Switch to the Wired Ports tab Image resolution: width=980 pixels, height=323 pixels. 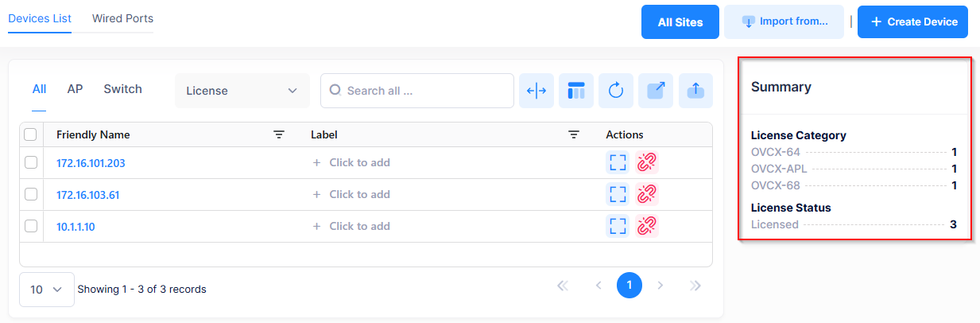point(122,18)
